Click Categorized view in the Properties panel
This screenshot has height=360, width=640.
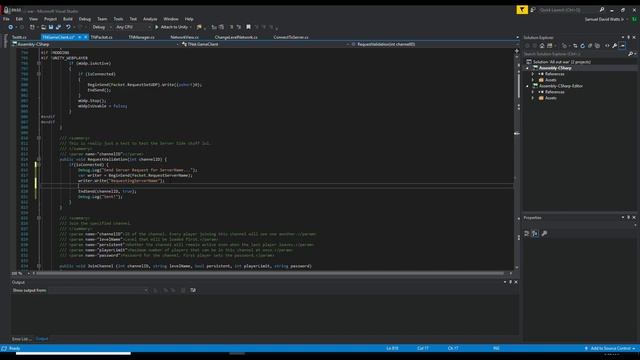pos(527,233)
